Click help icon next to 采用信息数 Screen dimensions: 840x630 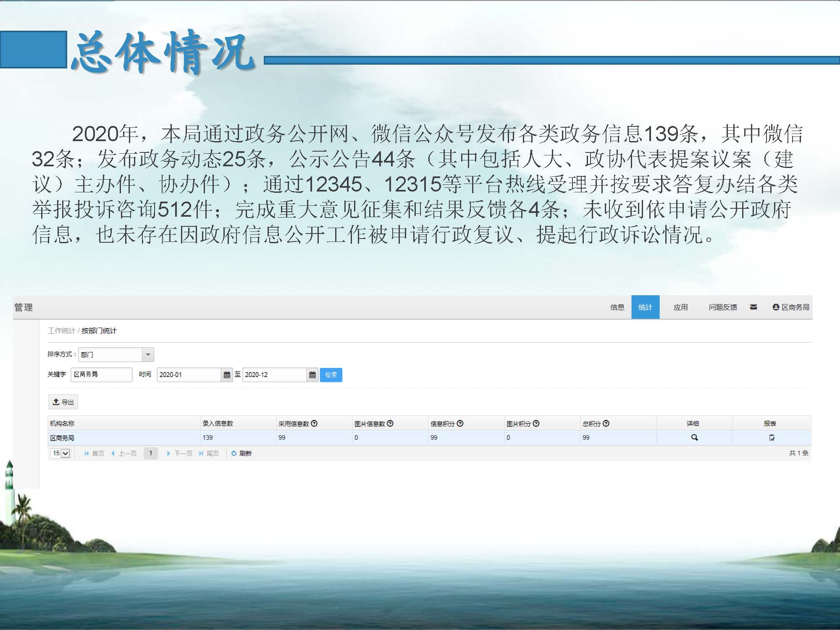(x=314, y=423)
